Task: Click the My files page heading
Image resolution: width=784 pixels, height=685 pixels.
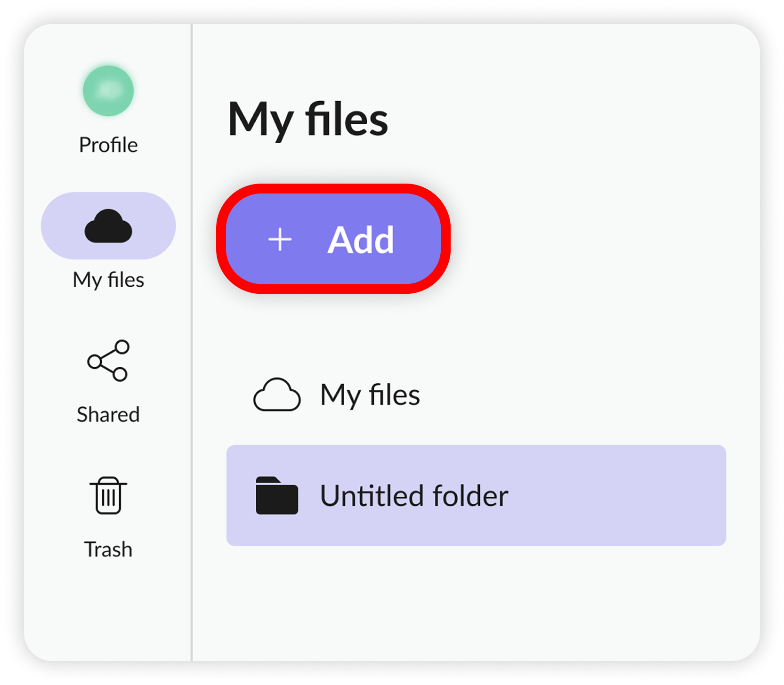Action: (x=308, y=120)
